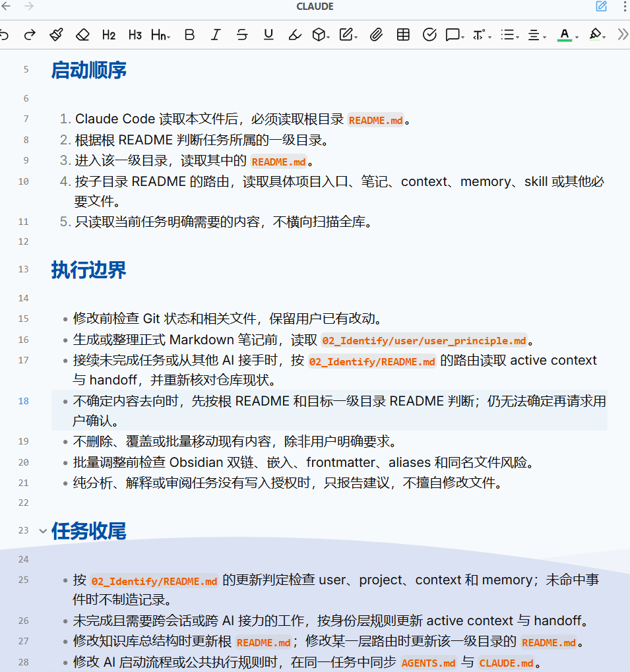
Task: Click the redo arrow icon
Action: (30, 35)
